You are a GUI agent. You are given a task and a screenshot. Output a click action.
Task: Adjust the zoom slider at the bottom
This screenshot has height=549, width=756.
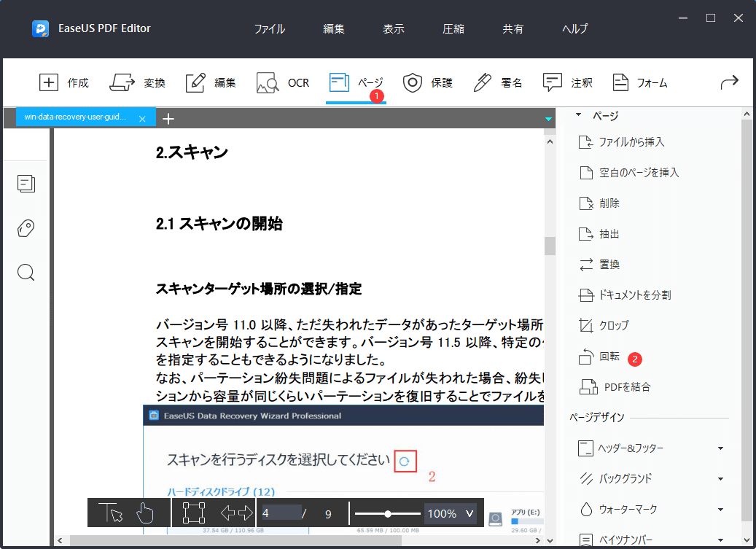coord(387,513)
